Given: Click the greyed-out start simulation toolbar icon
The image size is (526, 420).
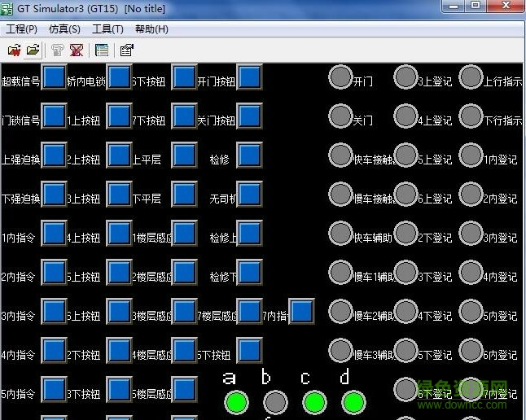Looking at the screenshot, I should [57, 50].
